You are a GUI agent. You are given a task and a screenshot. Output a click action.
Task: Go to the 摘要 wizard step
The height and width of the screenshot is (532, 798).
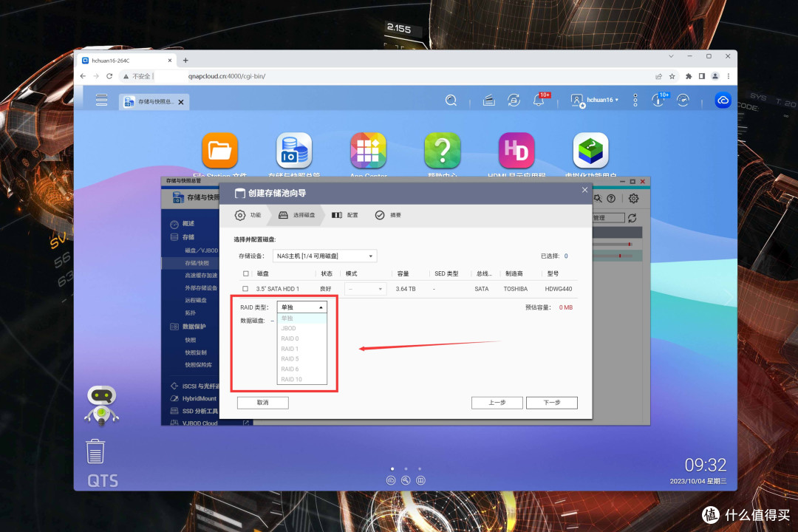click(x=389, y=215)
